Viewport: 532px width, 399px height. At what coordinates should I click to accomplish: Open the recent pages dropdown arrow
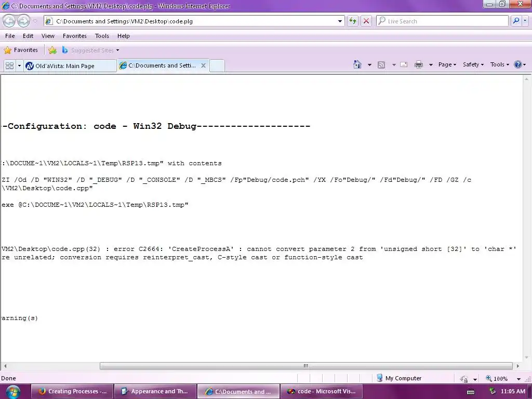[x=35, y=21]
